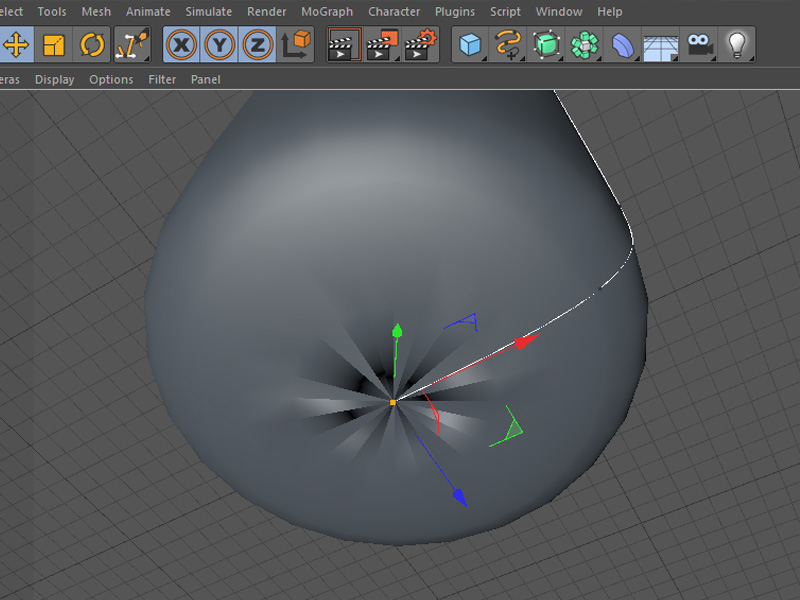Open the Render menu
This screenshot has height=600, width=800.
click(x=266, y=11)
